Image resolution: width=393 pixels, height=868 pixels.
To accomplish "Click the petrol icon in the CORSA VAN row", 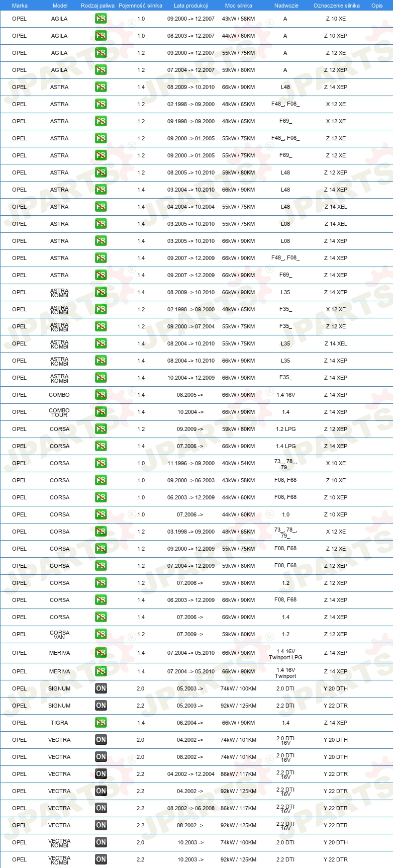I will point(101,634).
